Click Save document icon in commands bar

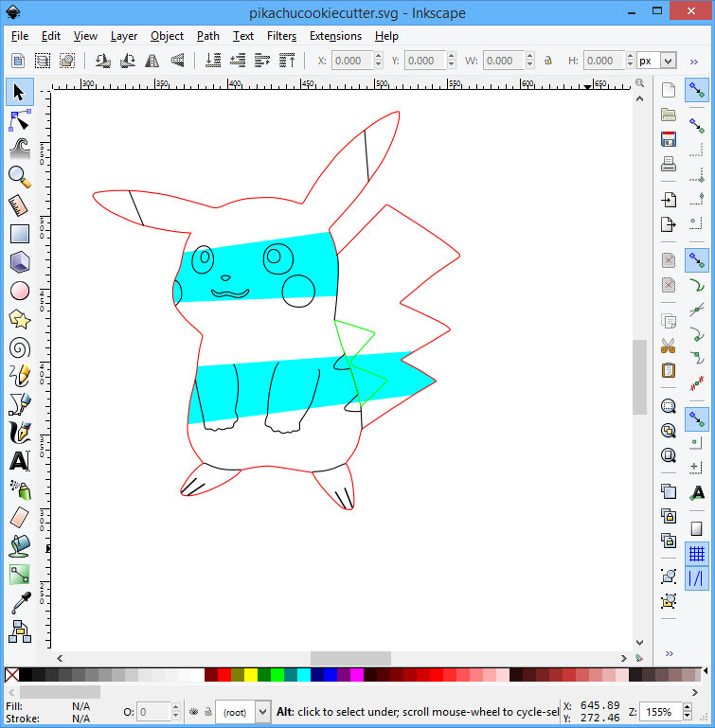(668, 139)
